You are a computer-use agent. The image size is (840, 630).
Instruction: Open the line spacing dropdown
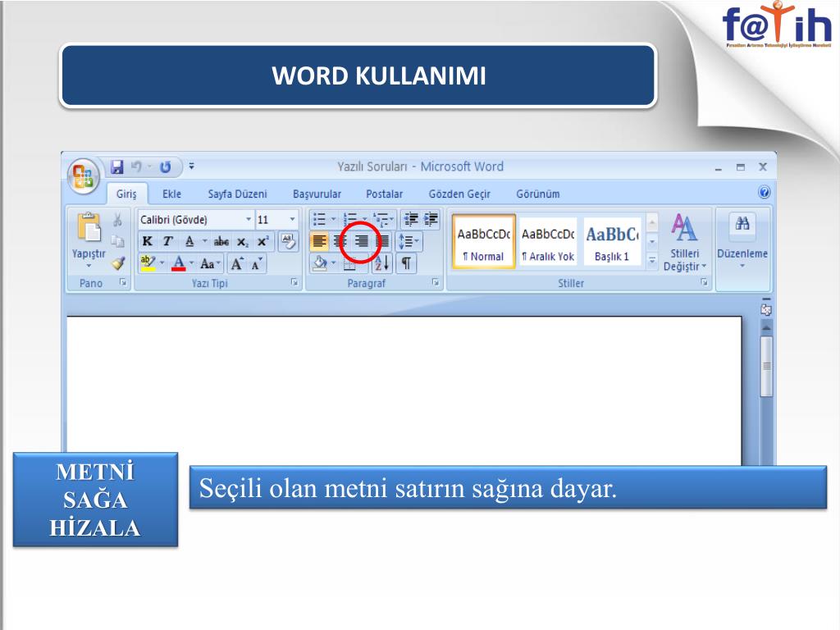[x=409, y=241]
